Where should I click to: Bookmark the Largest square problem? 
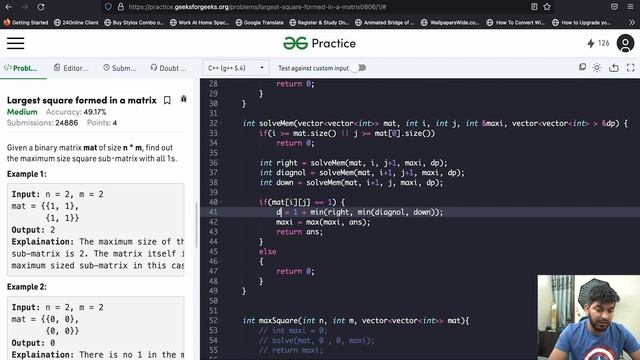click(x=167, y=100)
